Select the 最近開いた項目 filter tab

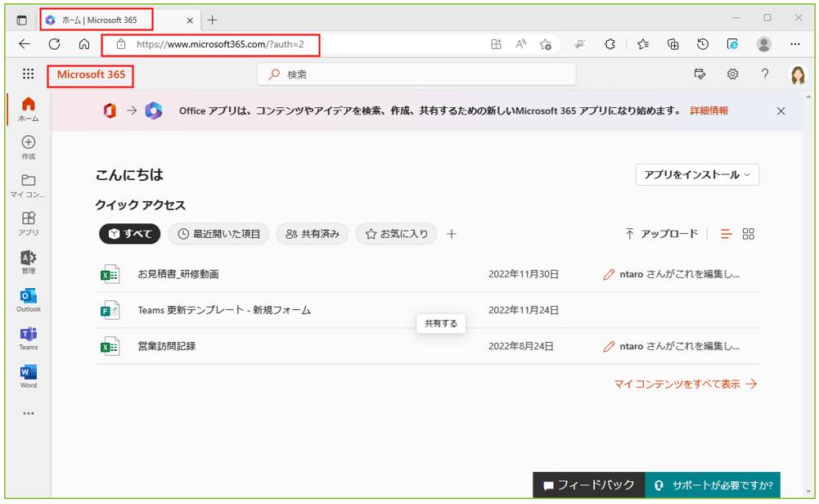click(218, 234)
